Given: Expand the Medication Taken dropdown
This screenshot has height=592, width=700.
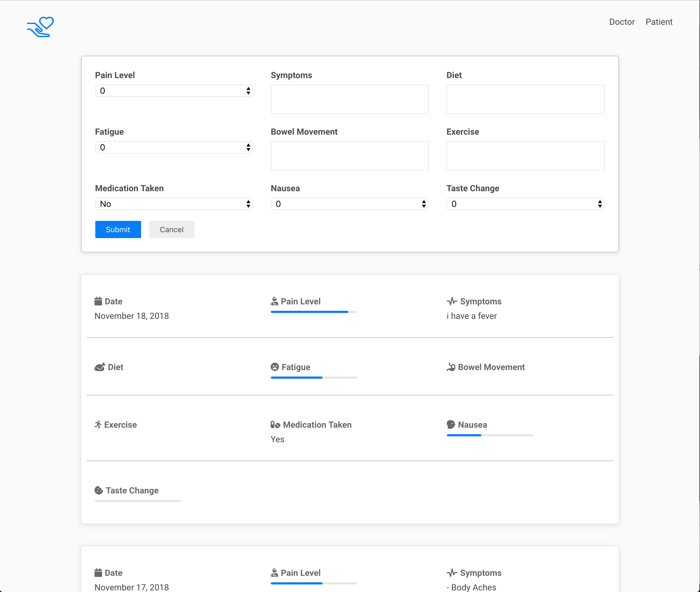Looking at the screenshot, I should (174, 204).
